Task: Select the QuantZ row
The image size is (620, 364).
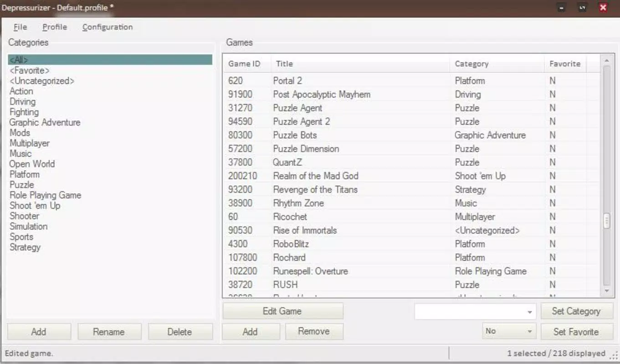Action: click(x=412, y=162)
